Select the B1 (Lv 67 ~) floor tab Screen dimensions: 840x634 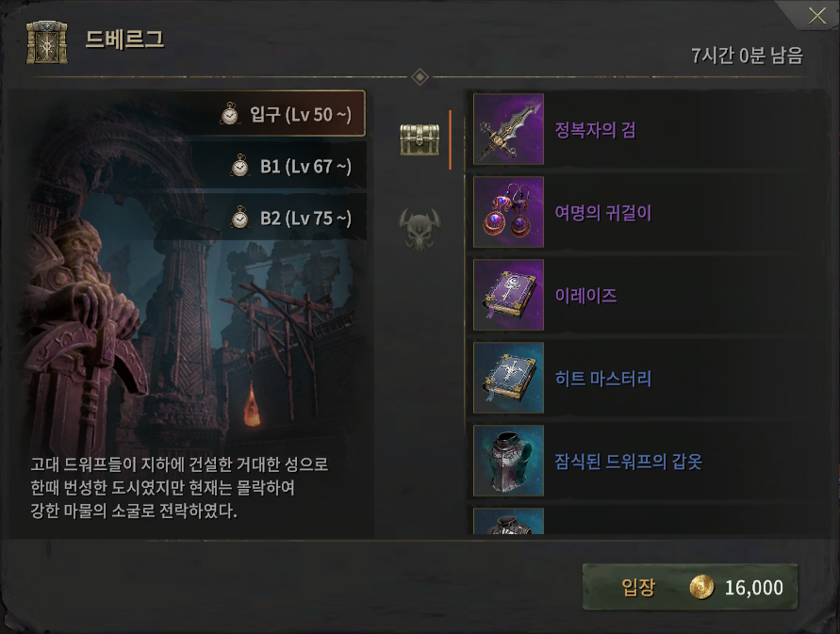[x=274, y=166]
